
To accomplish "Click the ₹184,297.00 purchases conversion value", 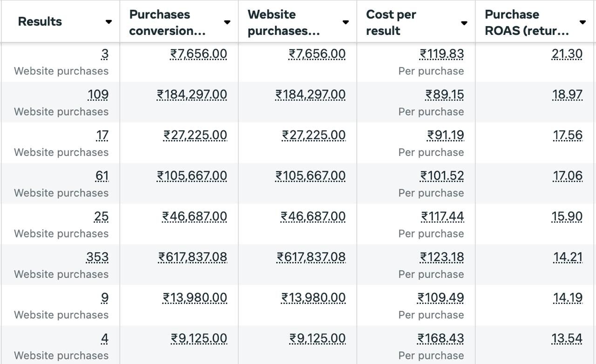I will tap(192, 94).
